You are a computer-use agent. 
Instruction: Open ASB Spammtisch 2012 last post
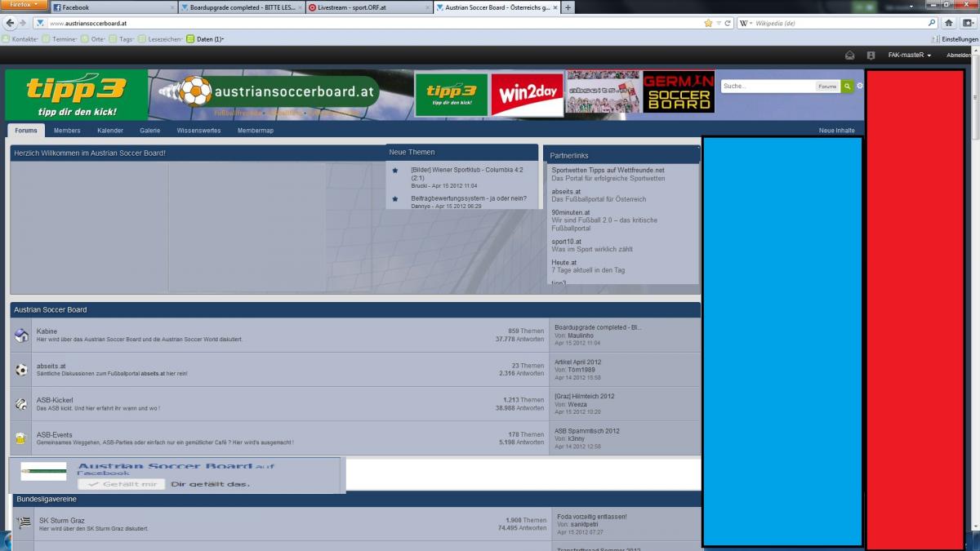587,431
